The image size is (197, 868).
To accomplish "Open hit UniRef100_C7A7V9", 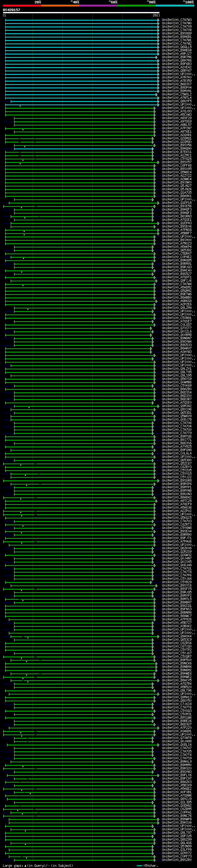I will pyautogui.click(x=177, y=26).
